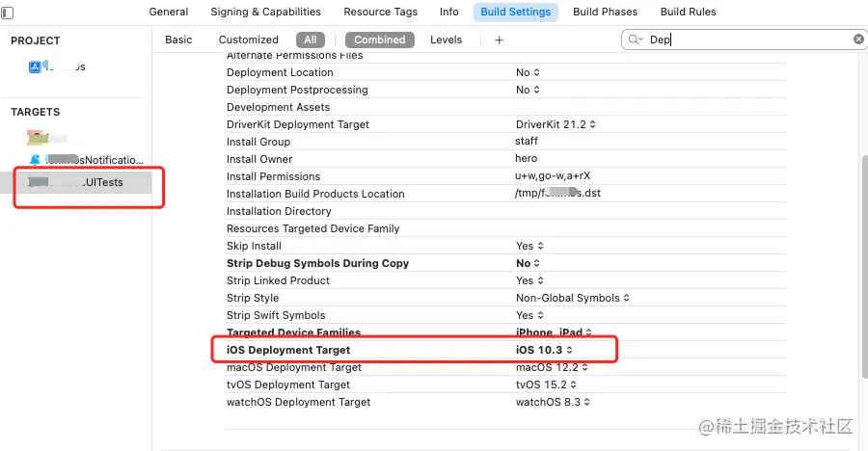Click the notification extension bell icon
The image size is (868, 451).
tap(36, 160)
